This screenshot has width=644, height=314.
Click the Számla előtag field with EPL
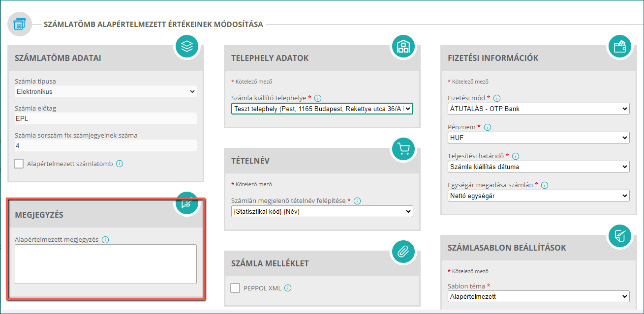click(106, 118)
